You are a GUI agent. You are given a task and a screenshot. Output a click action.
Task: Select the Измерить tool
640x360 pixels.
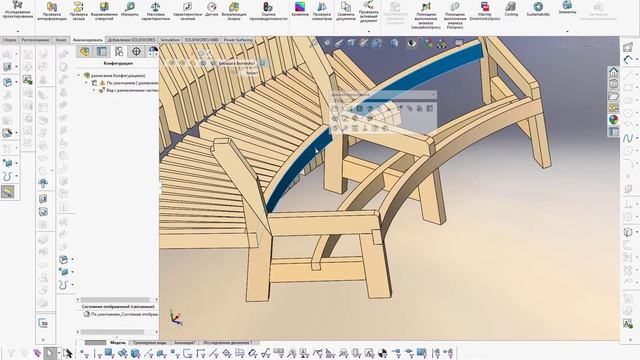point(129,9)
